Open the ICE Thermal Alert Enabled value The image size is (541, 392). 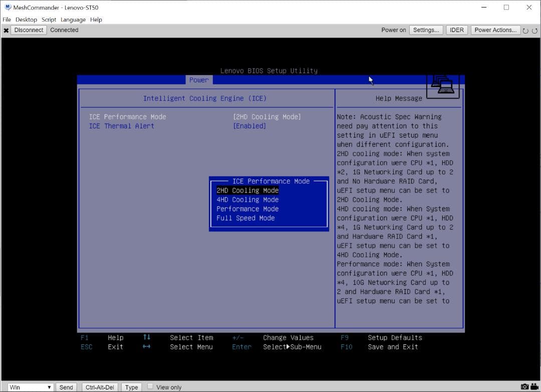[249, 126]
